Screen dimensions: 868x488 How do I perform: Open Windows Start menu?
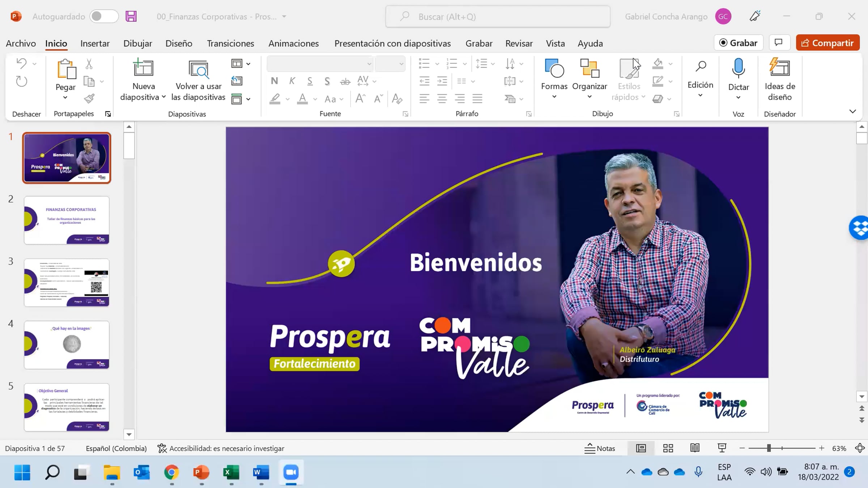click(22, 472)
